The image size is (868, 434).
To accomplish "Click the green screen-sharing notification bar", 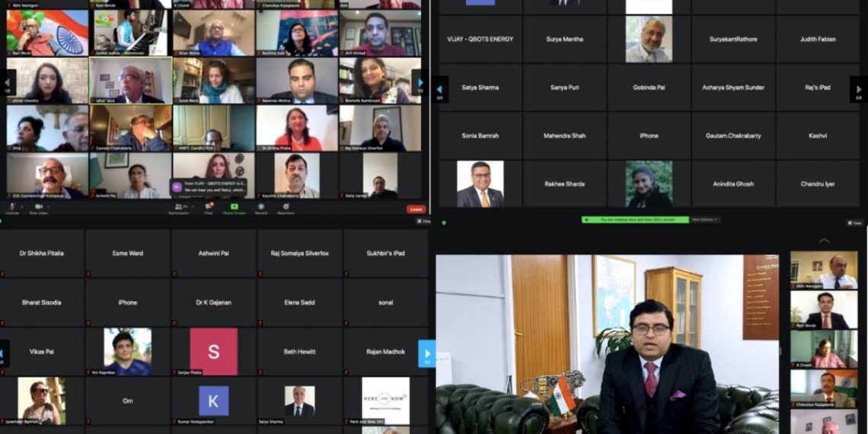I will [x=635, y=220].
